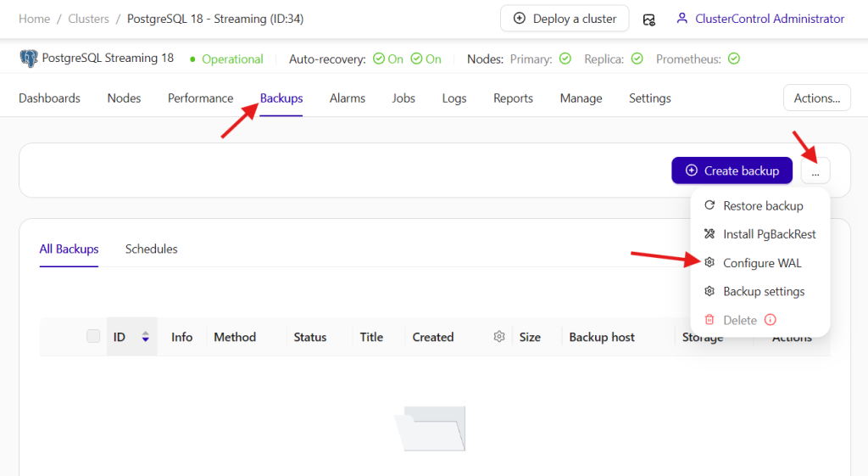Click the Delete trash icon

coord(709,320)
